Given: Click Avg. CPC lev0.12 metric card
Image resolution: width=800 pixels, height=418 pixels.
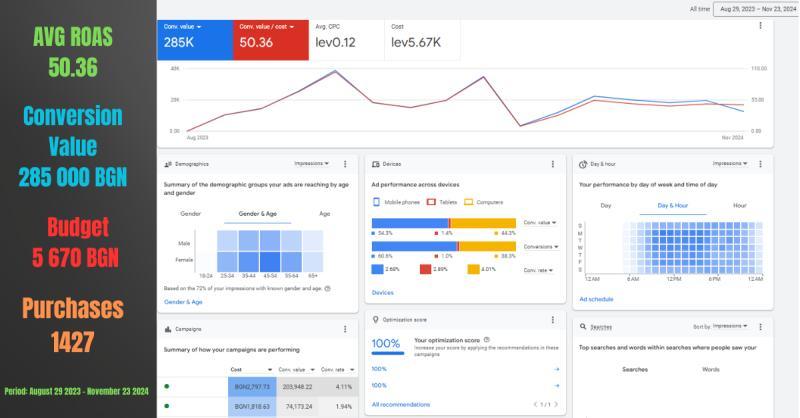Looking at the screenshot, I should [346, 40].
